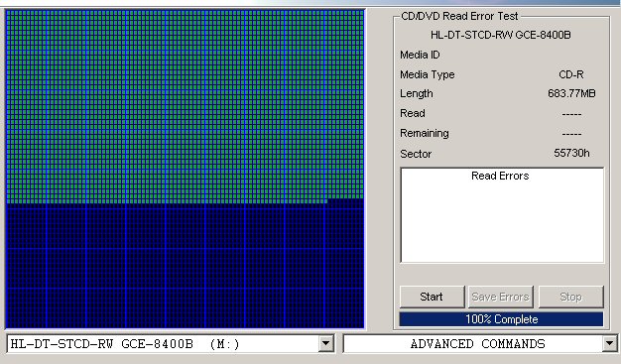Click the Media Type value CD-R
The height and width of the screenshot is (364, 621).
[571, 74]
